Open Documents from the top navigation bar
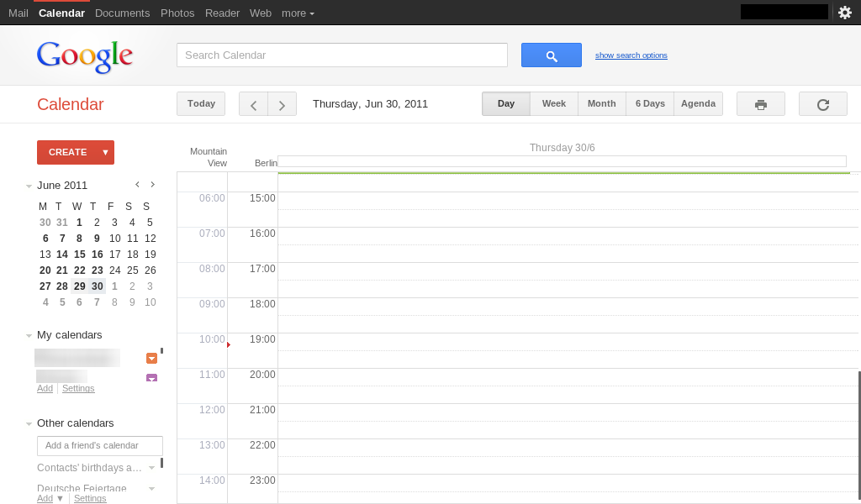This screenshot has height=504, width=861. click(x=122, y=13)
